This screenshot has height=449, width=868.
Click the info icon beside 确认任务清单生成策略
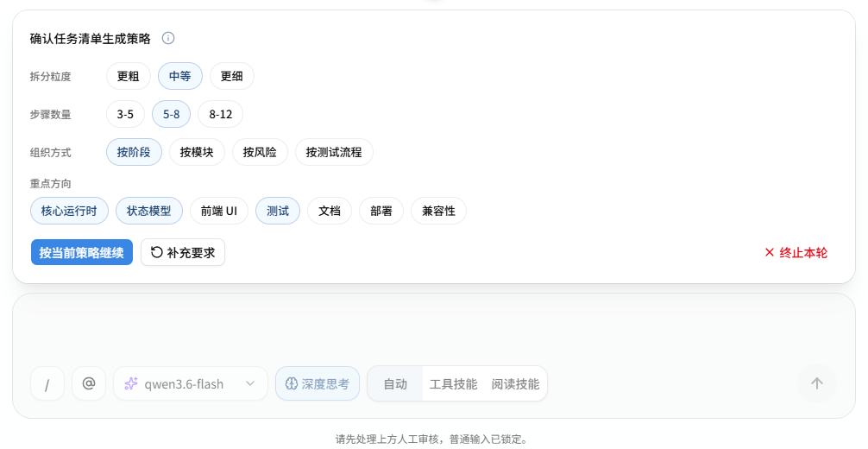(x=168, y=38)
